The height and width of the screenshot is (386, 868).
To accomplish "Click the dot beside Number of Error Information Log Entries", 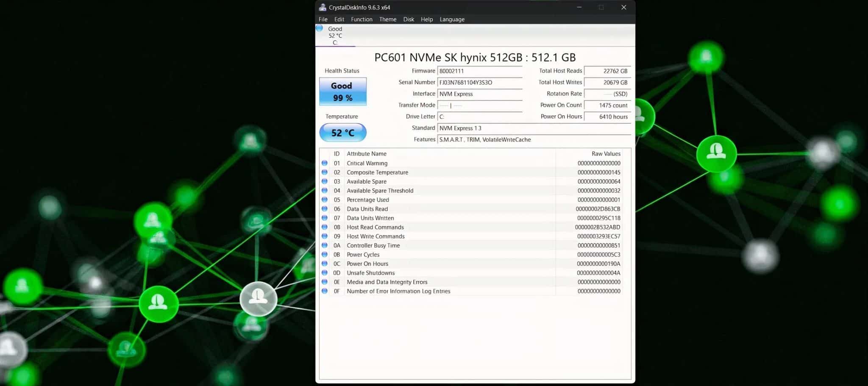I will (324, 291).
